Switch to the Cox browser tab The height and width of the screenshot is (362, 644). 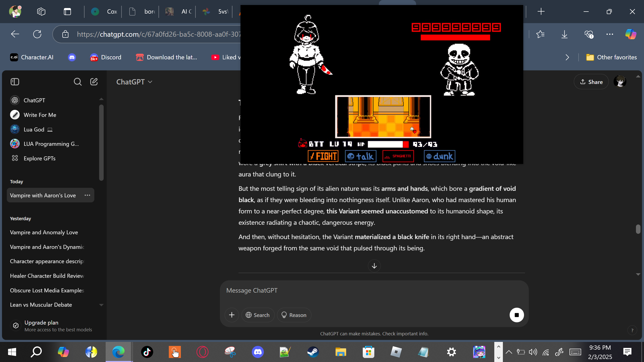click(x=104, y=12)
